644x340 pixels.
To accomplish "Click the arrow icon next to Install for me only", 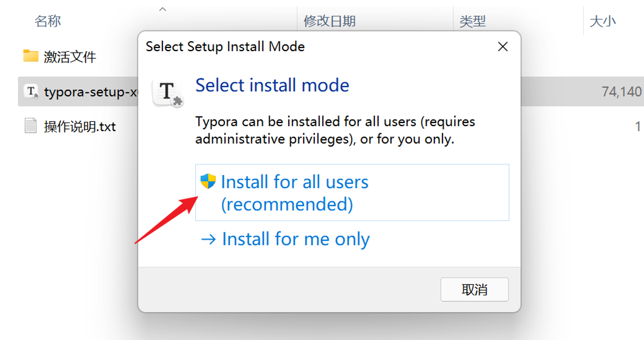I will pyautogui.click(x=209, y=239).
